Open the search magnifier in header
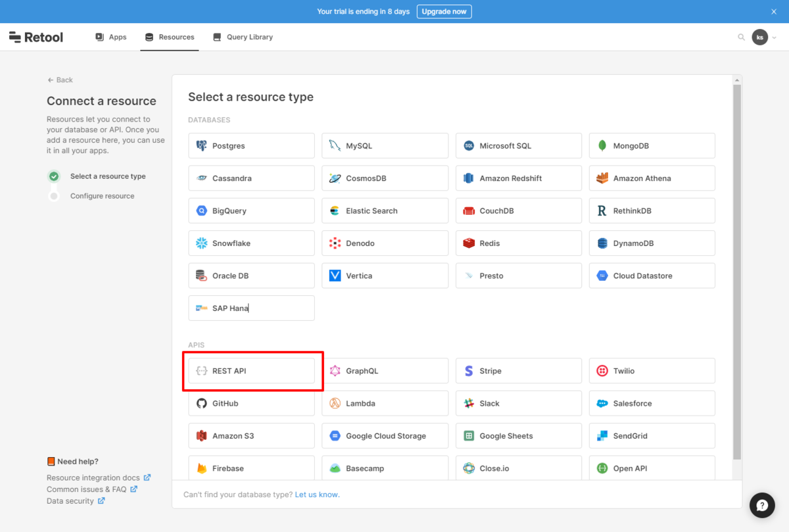Screen dimensions: 789x532 (742, 37)
